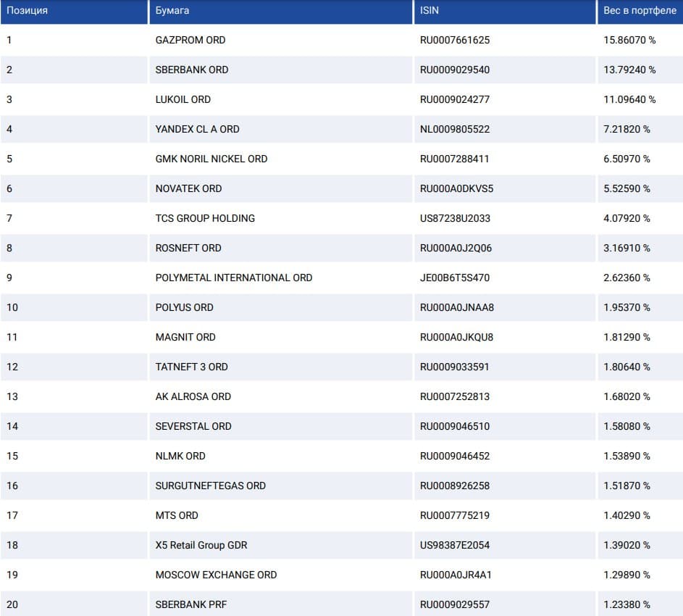Click ISIN RU0007252813
The image size is (683, 616).
(455, 396)
